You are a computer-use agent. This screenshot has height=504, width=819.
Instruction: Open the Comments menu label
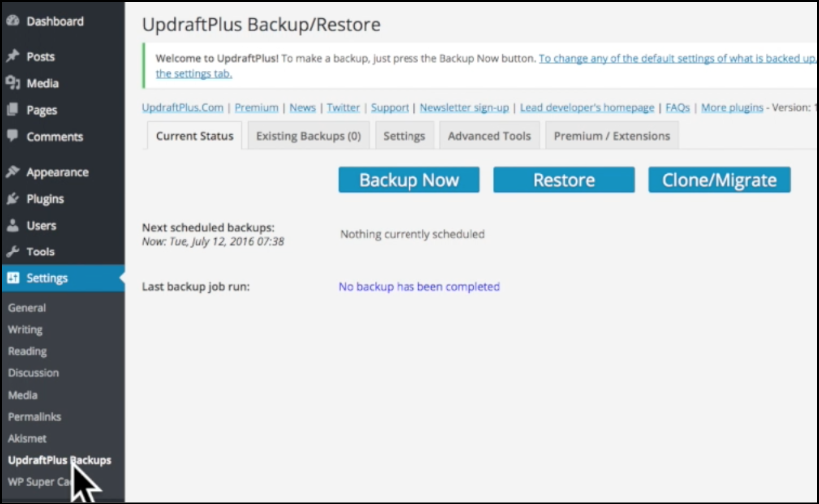(55, 136)
